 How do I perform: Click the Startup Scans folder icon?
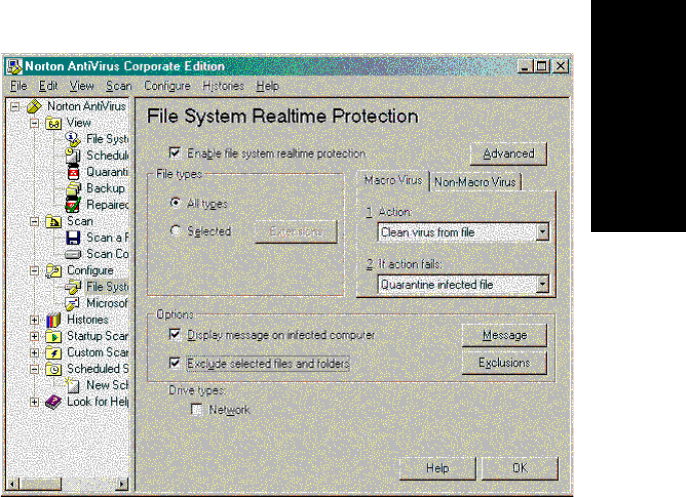[53, 336]
